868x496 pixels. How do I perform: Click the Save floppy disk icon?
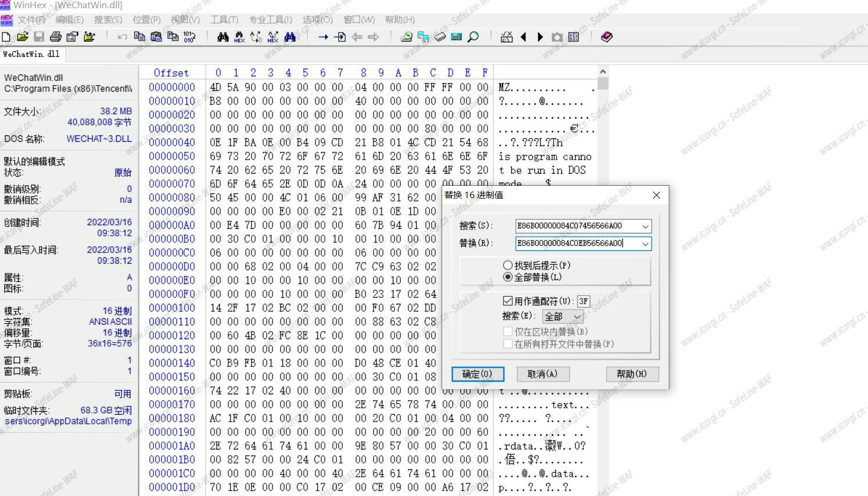click(39, 37)
